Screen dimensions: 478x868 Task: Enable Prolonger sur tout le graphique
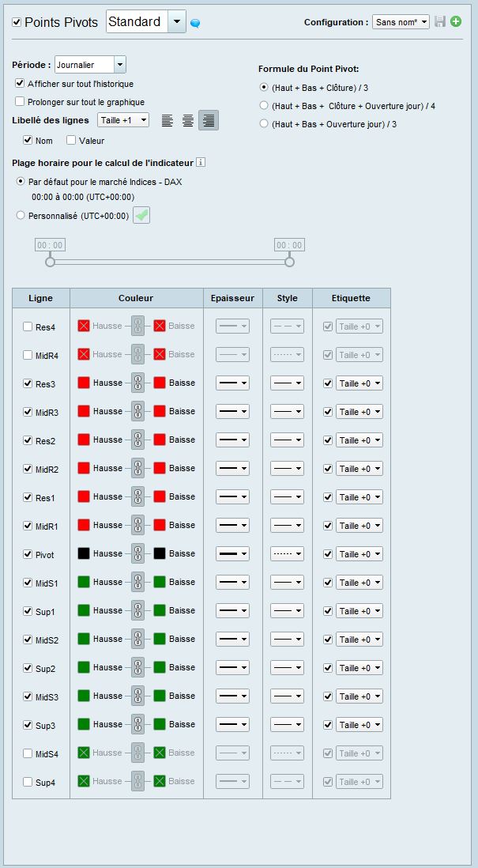click(x=20, y=101)
